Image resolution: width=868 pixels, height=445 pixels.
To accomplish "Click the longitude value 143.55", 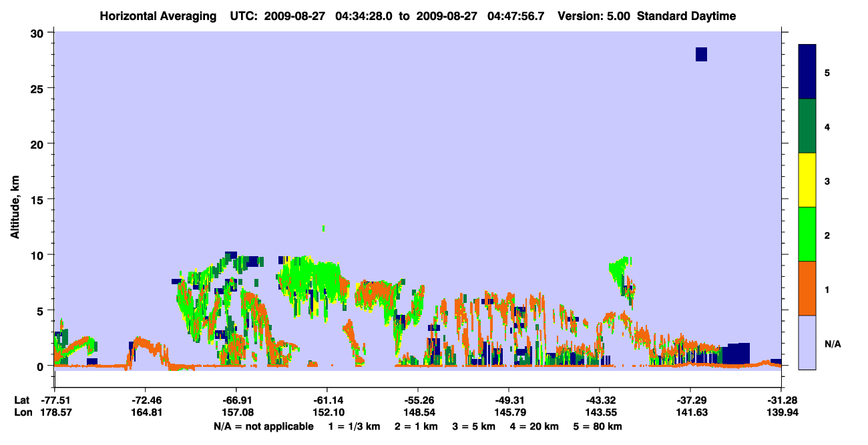I will click(600, 412).
